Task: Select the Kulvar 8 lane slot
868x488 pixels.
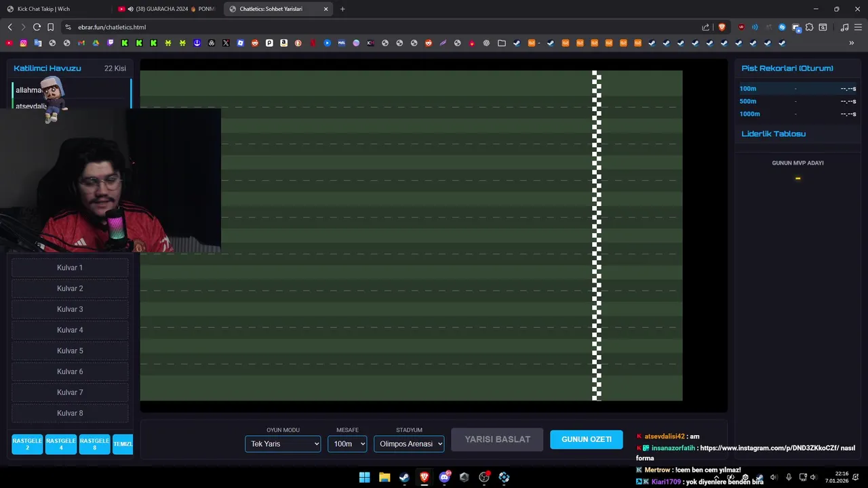Action: tap(70, 413)
